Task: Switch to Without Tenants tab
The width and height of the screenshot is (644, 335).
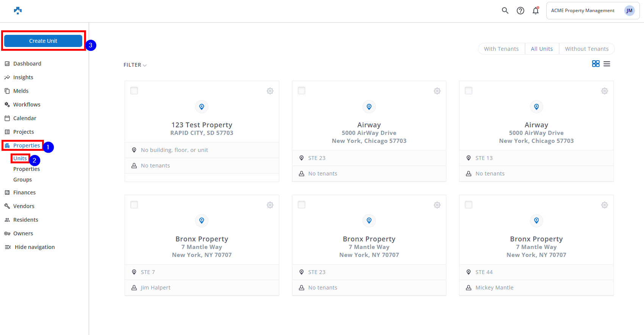Action: [x=586, y=49]
